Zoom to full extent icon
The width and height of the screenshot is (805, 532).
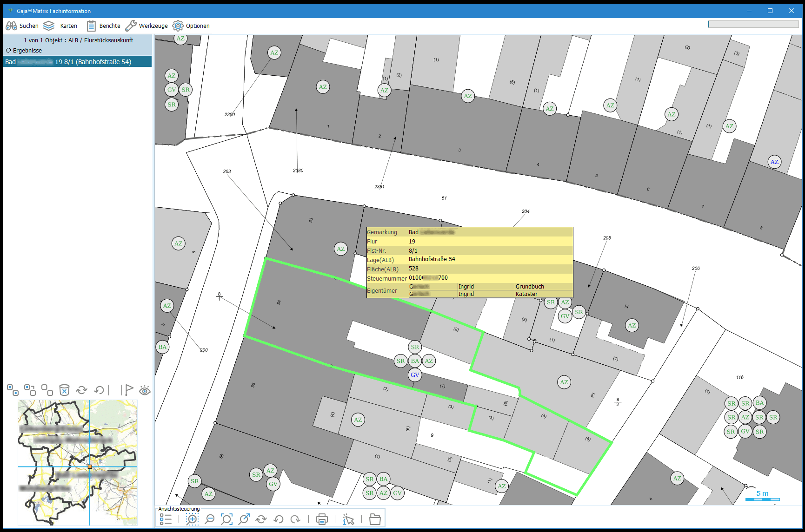[226, 519]
